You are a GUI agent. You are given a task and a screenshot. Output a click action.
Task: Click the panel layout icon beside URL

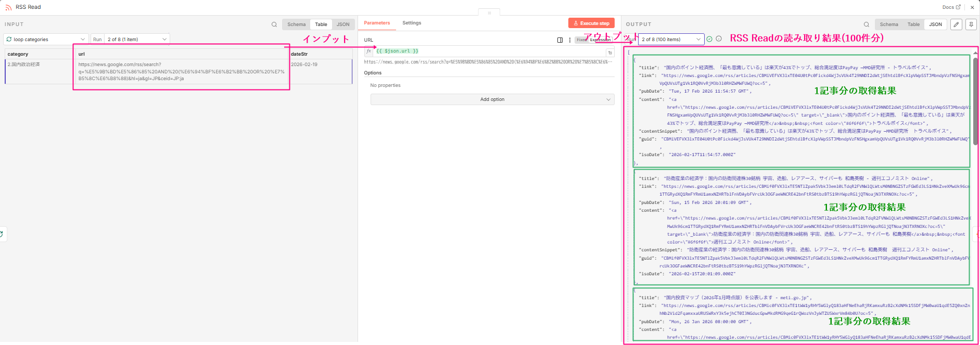pyautogui.click(x=560, y=40)
